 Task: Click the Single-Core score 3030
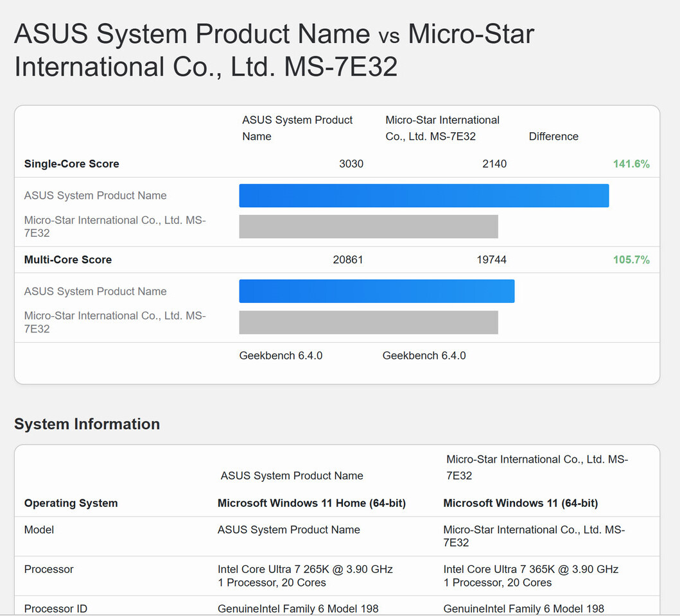351,164
